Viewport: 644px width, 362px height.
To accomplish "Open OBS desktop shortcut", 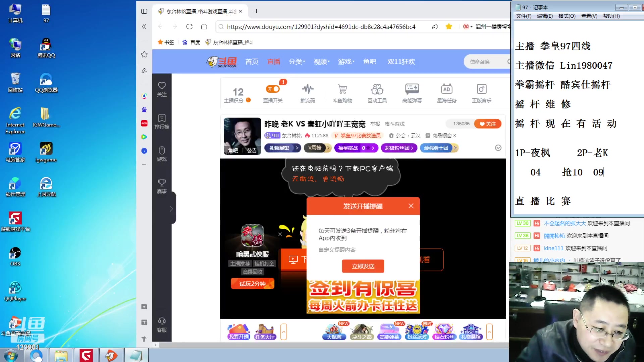I will click(15, 256).
